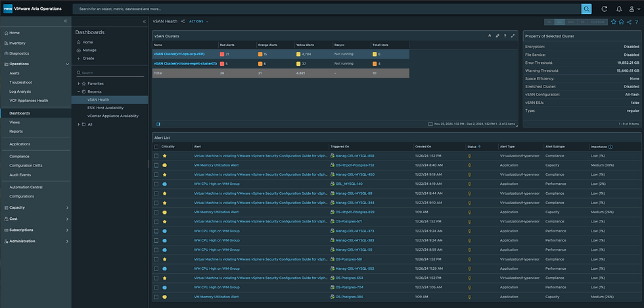
Task: Click the Dashboards panel search field
Action: [x=110, y=73]
